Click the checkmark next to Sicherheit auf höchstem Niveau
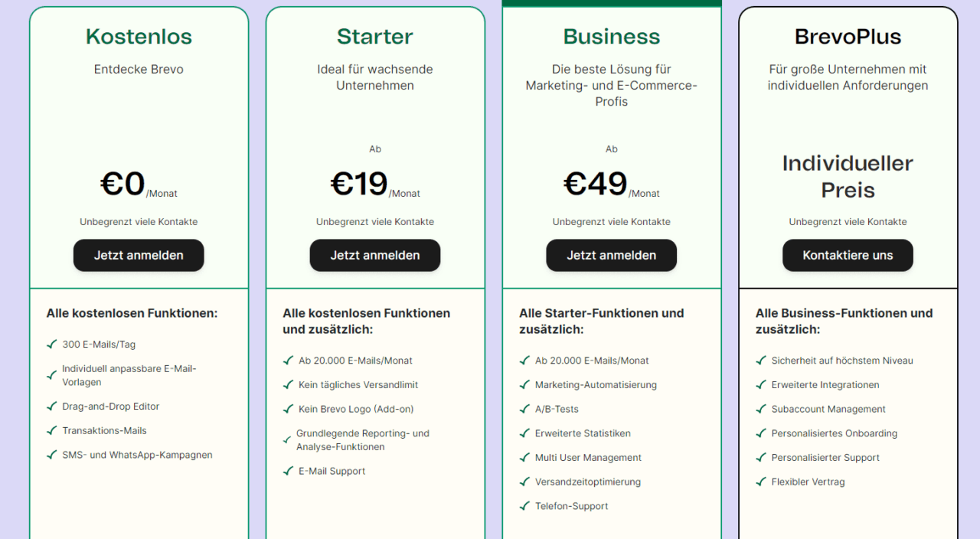Image resolution: width=980 pixels, height=539 pixels. point(762,361)
